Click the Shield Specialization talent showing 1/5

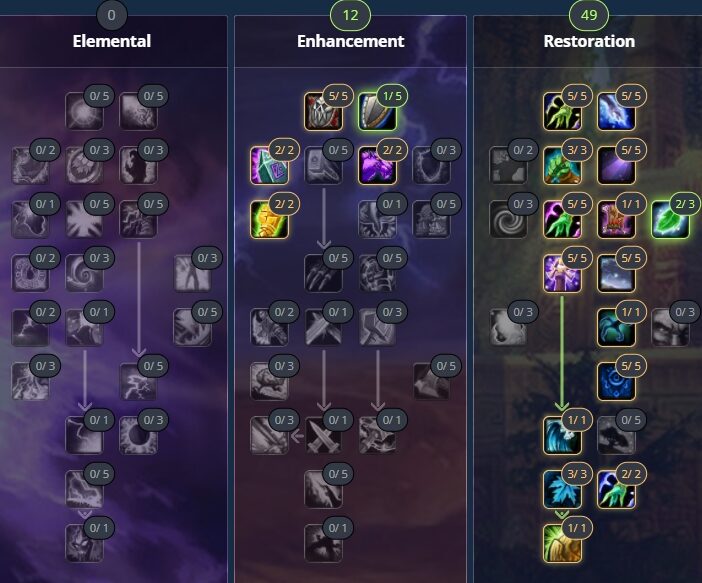tap(377, 111)
